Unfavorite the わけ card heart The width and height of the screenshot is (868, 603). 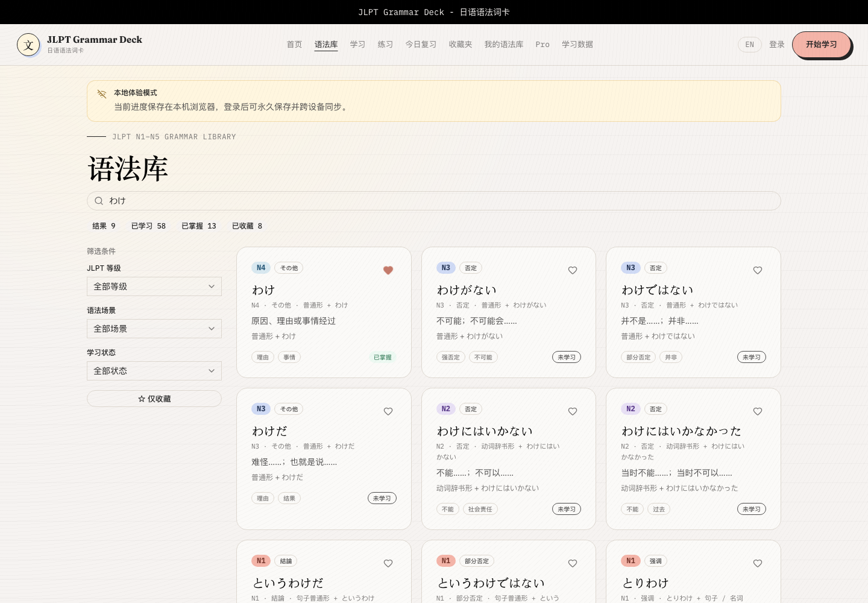[x=388, y=270]
